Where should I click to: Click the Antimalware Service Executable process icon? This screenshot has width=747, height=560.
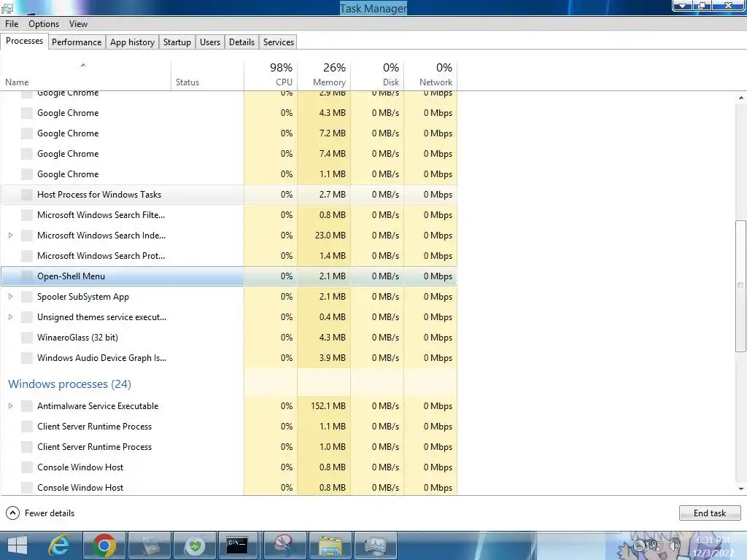(27, 406)
